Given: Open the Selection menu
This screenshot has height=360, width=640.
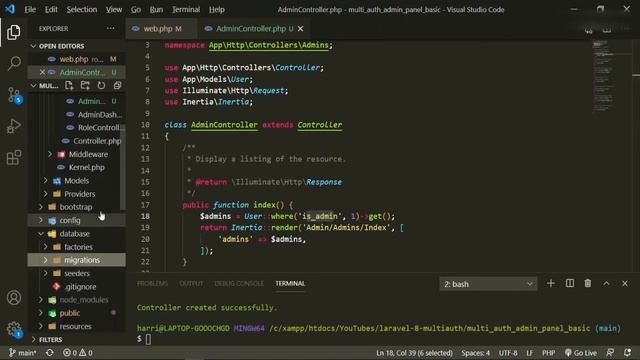Looking at the screenshot, I should pyautogui.click(x=82, y=9).
